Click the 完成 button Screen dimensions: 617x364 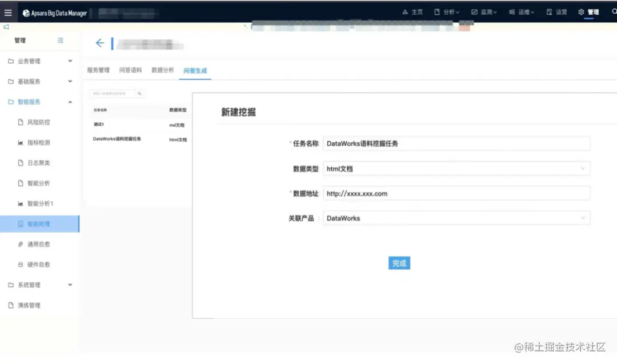(x=399, y=263)
